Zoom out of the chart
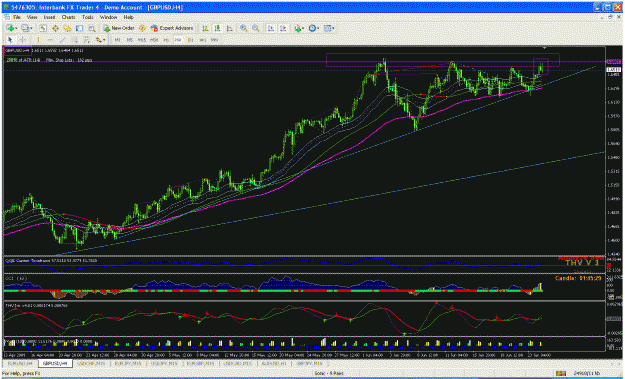 tap(256, 28)
